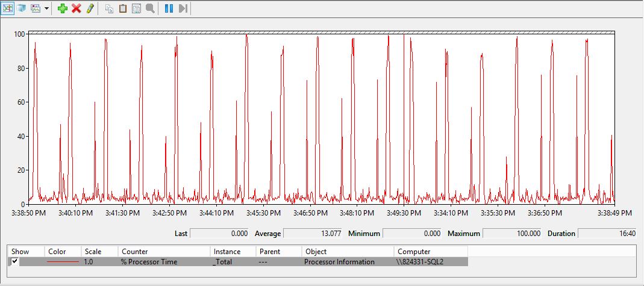Pause the display with Freeze button

(169, 8)
